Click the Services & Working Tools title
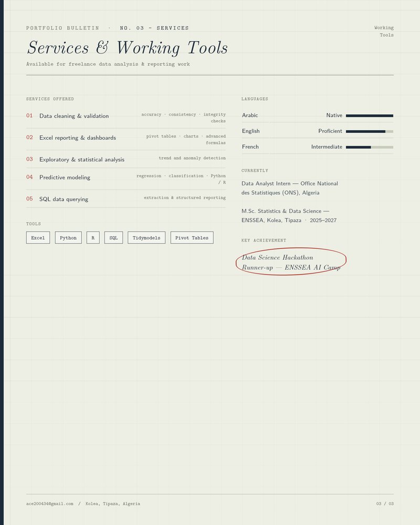The width and height of the screenshot is (420, 525). 128,48
